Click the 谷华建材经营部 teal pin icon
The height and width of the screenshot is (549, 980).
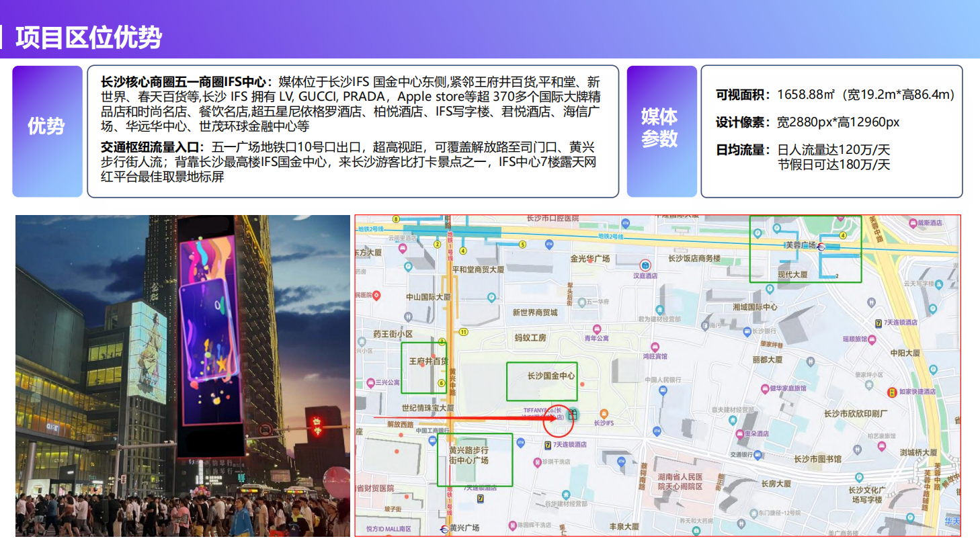566,495
